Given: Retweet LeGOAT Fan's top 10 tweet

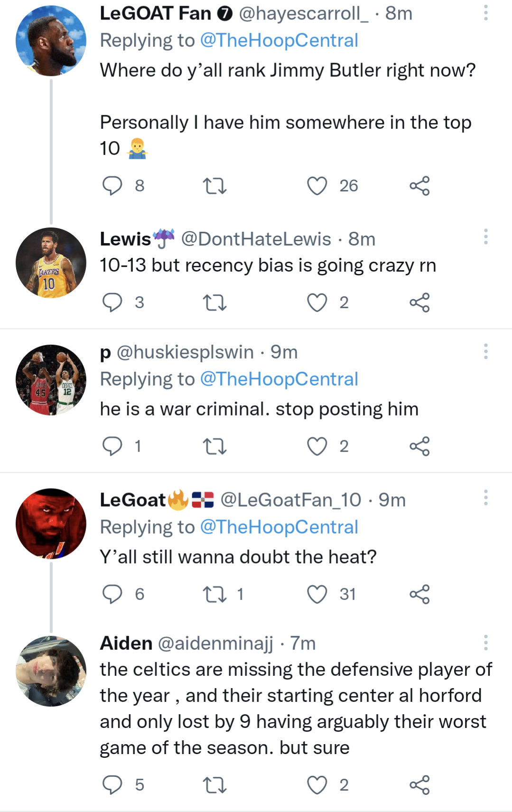Looking at the screenshot, I should click(x=214, y=186).
